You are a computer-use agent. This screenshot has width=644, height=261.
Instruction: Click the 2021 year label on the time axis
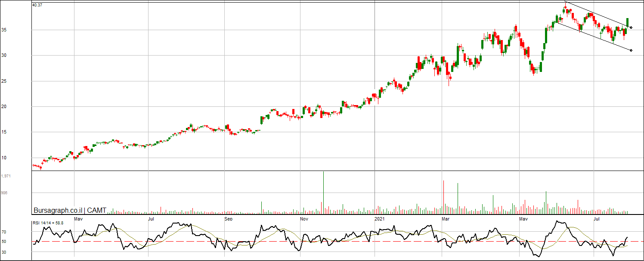point(379,219)
